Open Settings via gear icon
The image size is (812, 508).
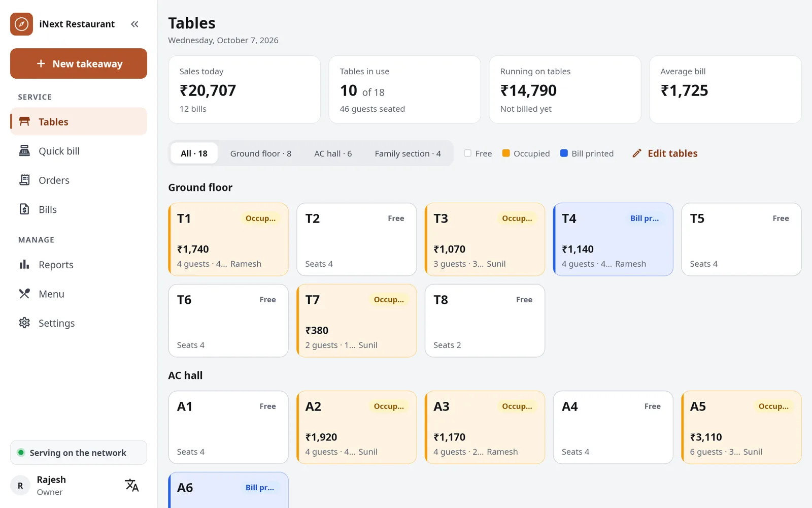(x=24, y=323)
